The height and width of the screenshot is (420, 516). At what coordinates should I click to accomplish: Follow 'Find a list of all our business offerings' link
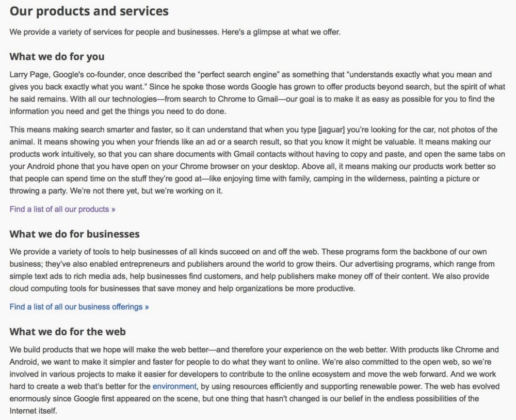pyautogui.click(x=79, y=307)
